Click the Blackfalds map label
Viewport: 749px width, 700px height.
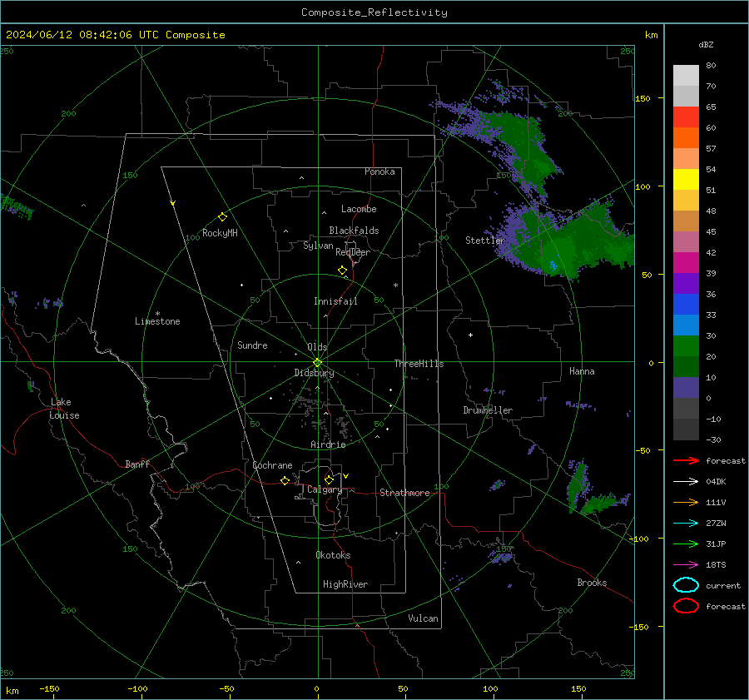point(354,231)
